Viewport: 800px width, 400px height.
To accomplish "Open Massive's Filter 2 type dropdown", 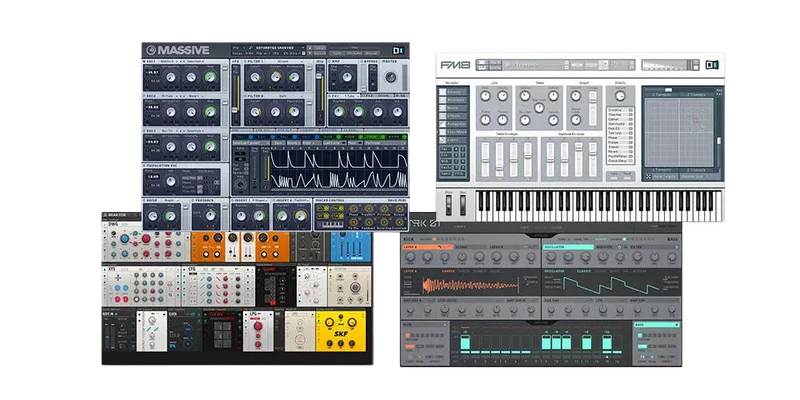I will [290, 96].
